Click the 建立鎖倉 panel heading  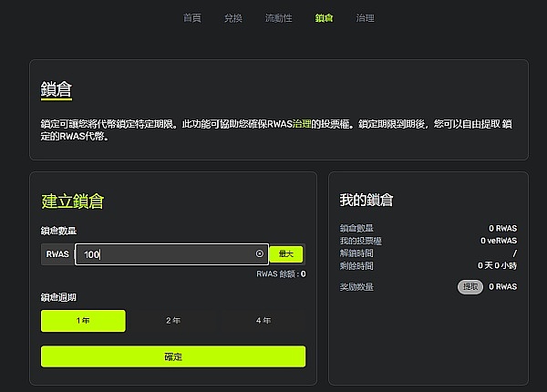(x=77, y=200)
